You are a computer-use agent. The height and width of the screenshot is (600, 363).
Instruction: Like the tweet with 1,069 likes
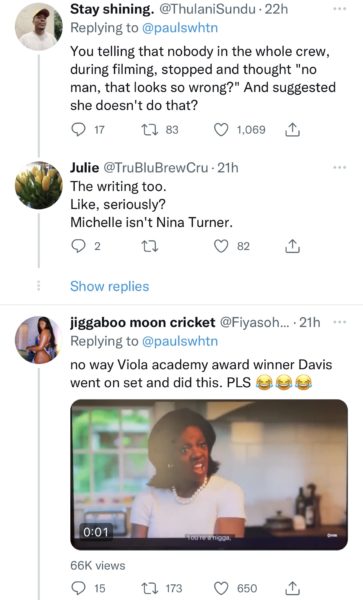[x=221, y=130]
